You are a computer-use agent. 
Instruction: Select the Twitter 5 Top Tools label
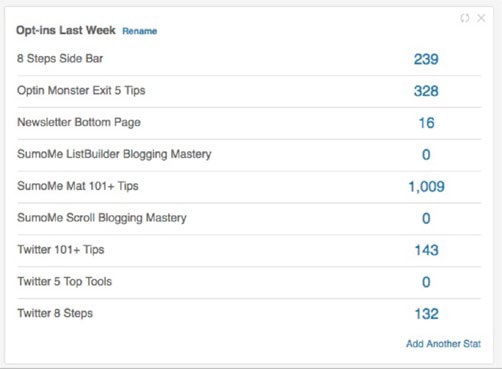tap(64, 282)
